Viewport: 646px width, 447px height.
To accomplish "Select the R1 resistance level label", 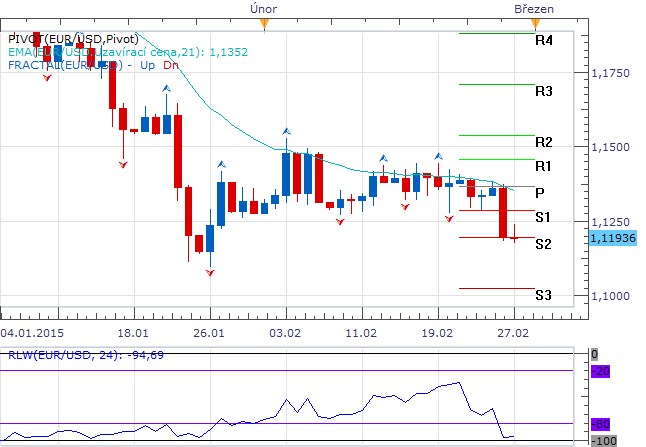I will 544,165.
